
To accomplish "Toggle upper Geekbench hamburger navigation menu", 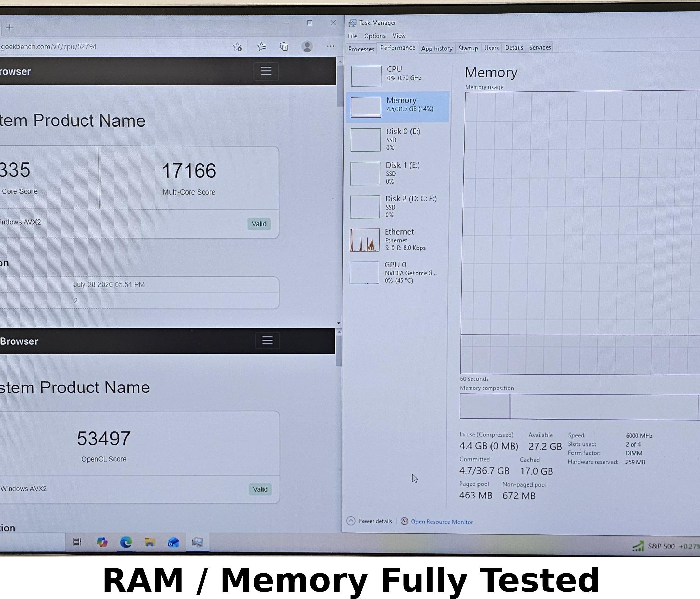I will tap(266, 71).
